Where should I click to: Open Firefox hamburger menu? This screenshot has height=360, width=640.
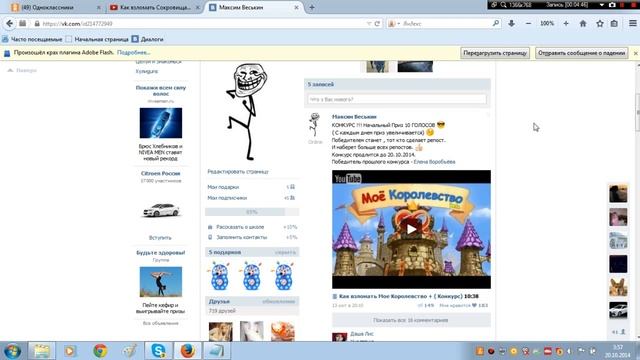[x=632, y=24]
